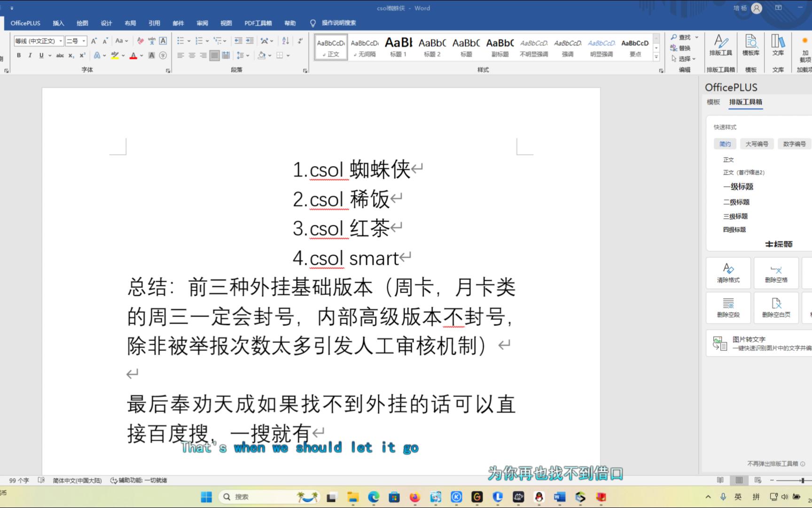The width and height of the screenshot is (812, 508).
Task: Insert enclosed character icon
Action: 163,56
